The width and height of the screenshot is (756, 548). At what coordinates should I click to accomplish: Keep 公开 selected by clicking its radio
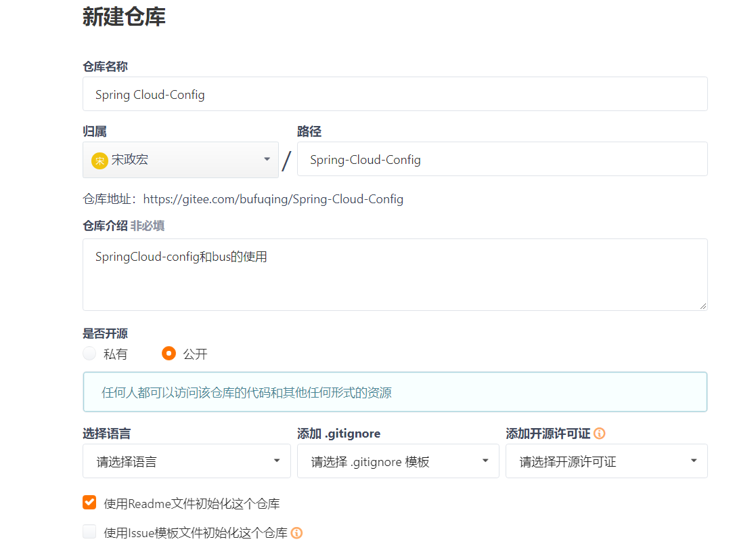168,354
